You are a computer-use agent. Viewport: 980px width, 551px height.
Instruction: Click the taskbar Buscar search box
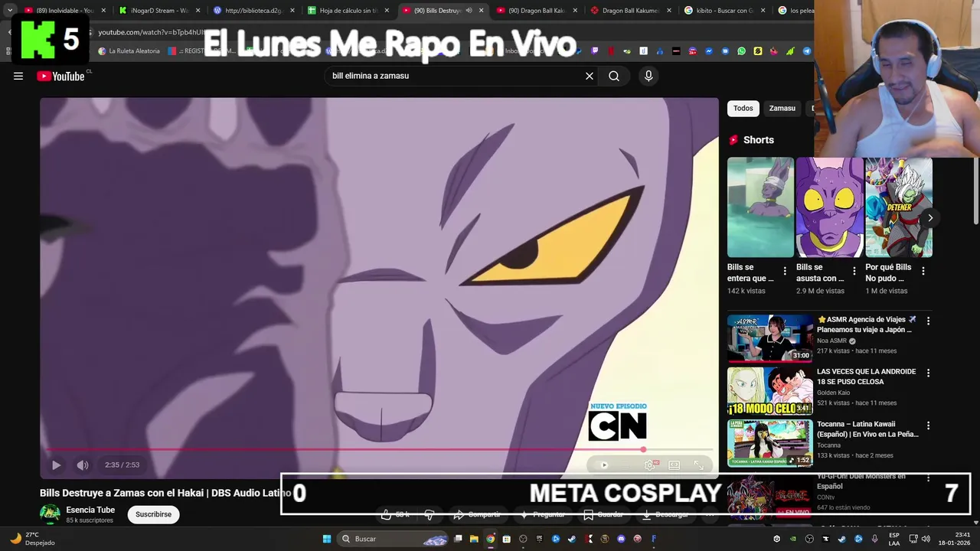coord(394,539)
